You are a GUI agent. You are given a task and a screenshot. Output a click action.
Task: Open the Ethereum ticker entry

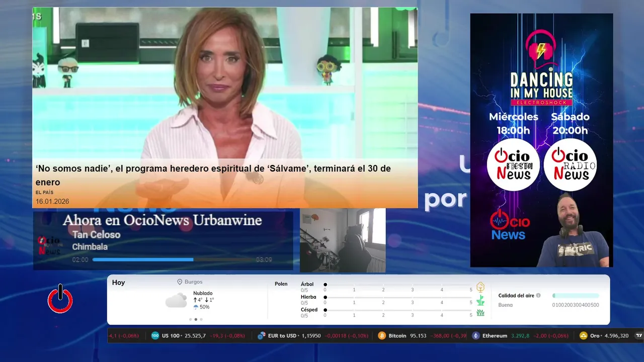click(x=521, y=336)
